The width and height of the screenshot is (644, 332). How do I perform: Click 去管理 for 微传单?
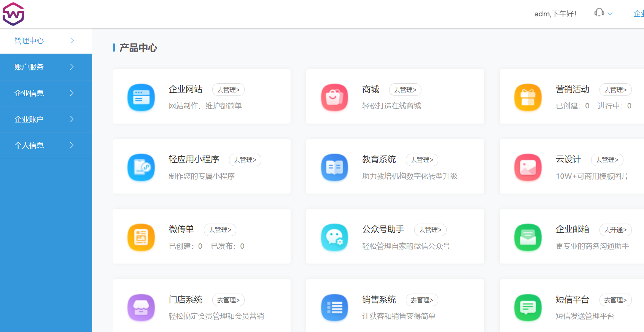click(x=220, y=230)
